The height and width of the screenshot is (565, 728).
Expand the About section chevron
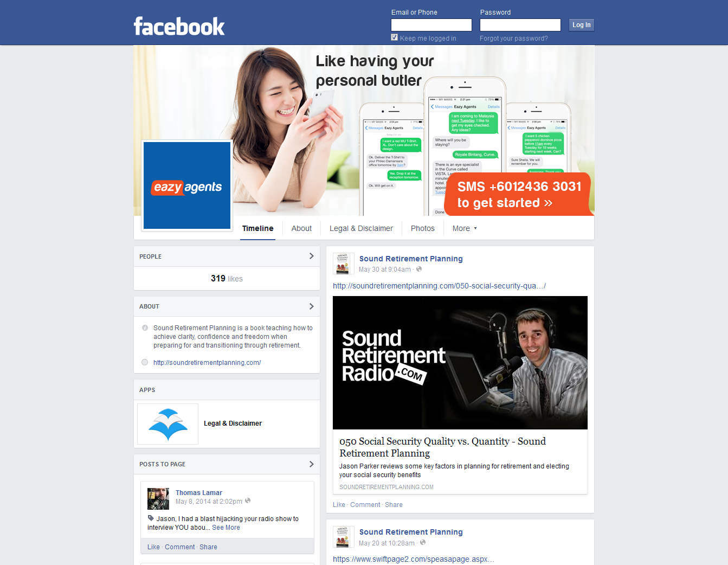tap(311, 306)
